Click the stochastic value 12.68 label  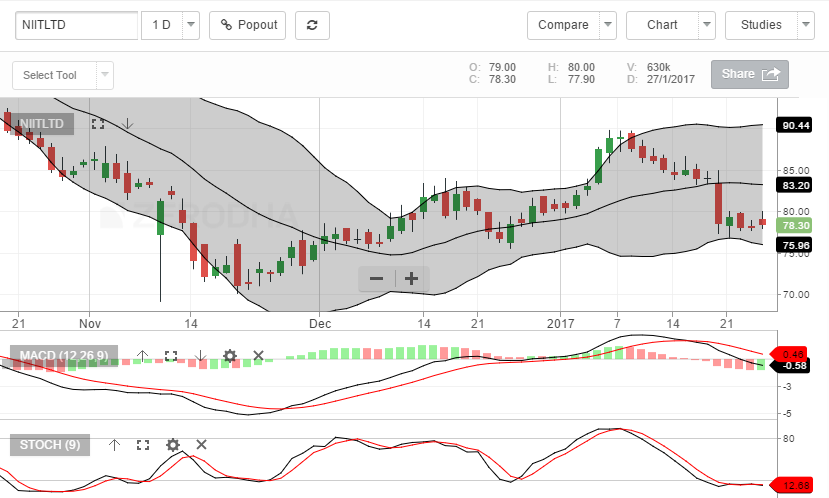coord(792,485)
